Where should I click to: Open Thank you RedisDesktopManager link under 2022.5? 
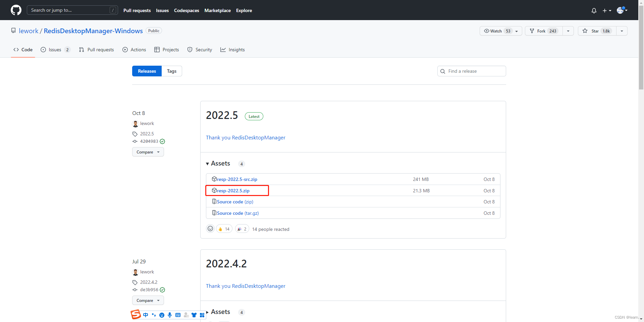point(246,138)
